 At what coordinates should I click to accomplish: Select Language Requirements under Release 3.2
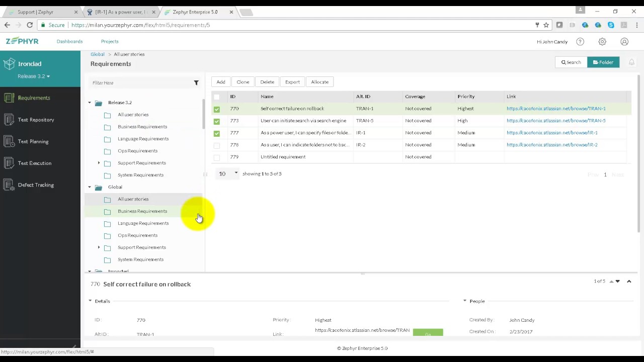143,139
